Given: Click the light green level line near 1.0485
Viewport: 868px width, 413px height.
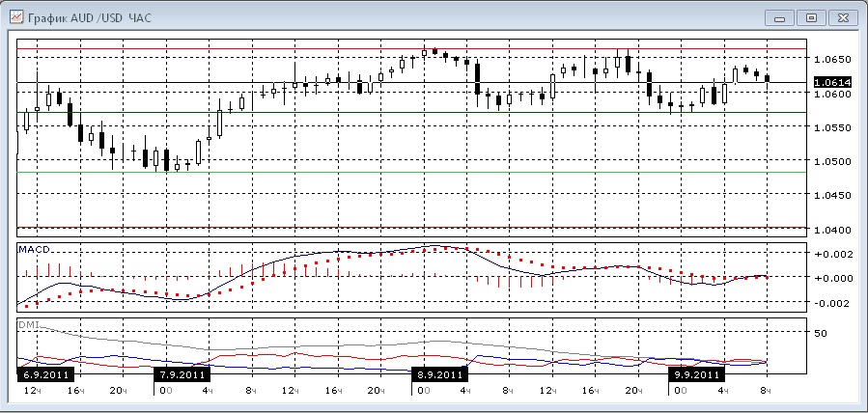Looking at the screenshot, I should click(412, 173).
